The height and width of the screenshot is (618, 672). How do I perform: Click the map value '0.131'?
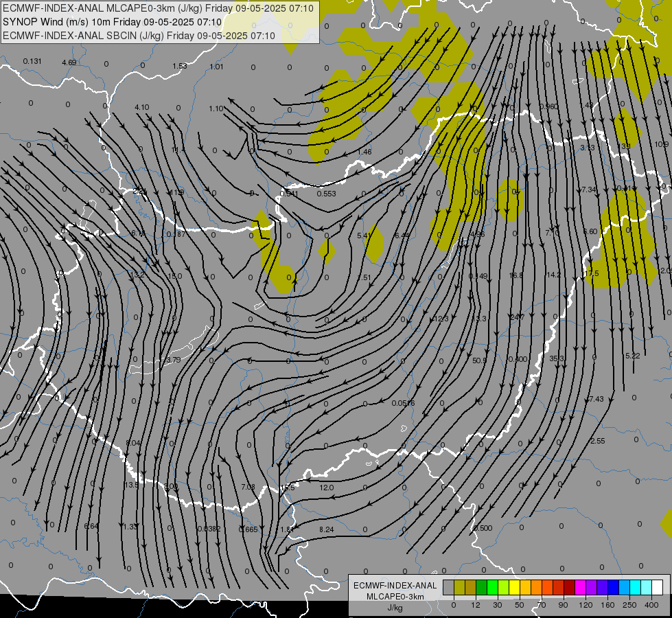click(32, 61)
